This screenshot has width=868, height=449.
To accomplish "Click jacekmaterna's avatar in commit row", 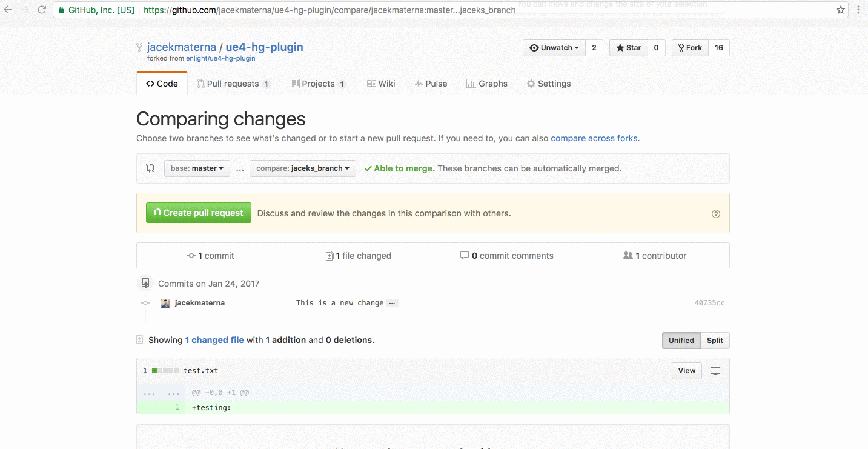I will tap(165, 303).
